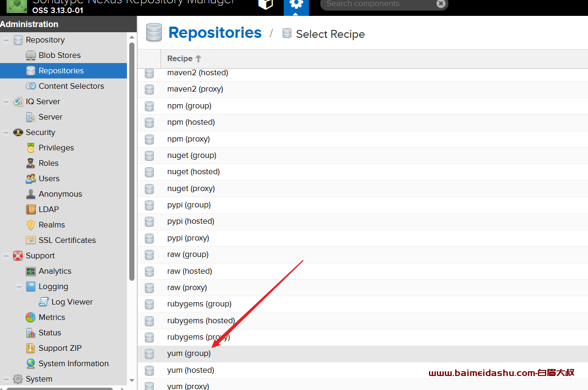This screenshot has height=390, width=588.
Task: Collapse the Logging tree node
Action: (x=19, y=287)
